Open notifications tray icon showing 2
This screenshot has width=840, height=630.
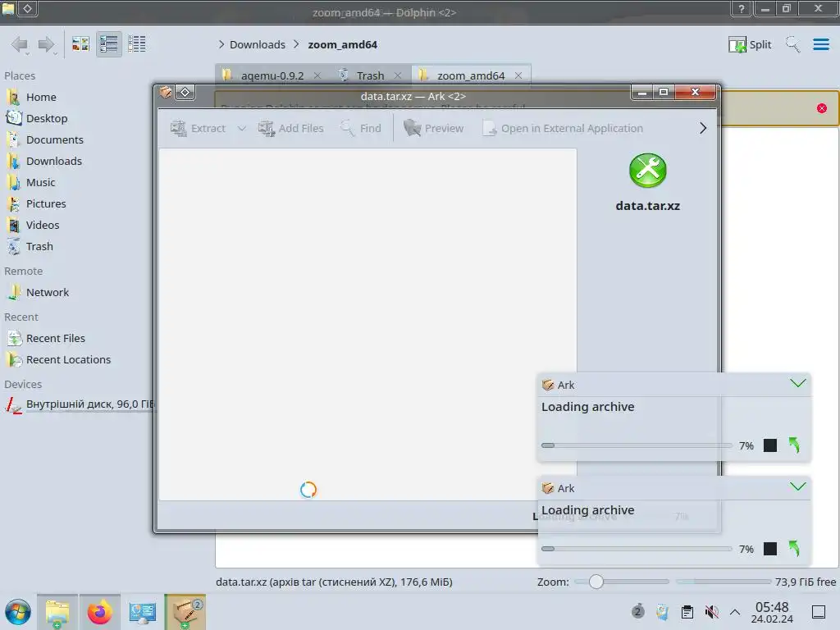click(x=637, y=611)
